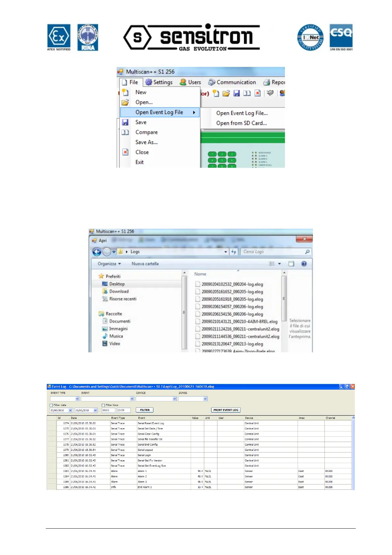This screenshot has height=555, width=392.
Task: Click the grey plug connection toolbar icon
Action: (x=270, y=93)
